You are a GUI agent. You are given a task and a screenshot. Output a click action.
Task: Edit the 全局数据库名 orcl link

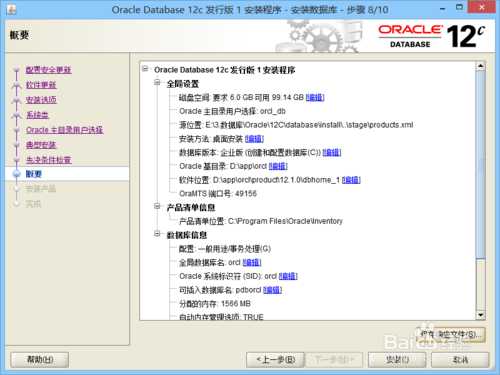coord(252,263)
